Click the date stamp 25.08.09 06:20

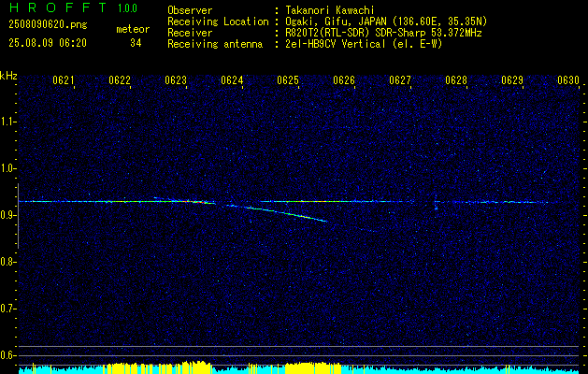pos(48,43)
